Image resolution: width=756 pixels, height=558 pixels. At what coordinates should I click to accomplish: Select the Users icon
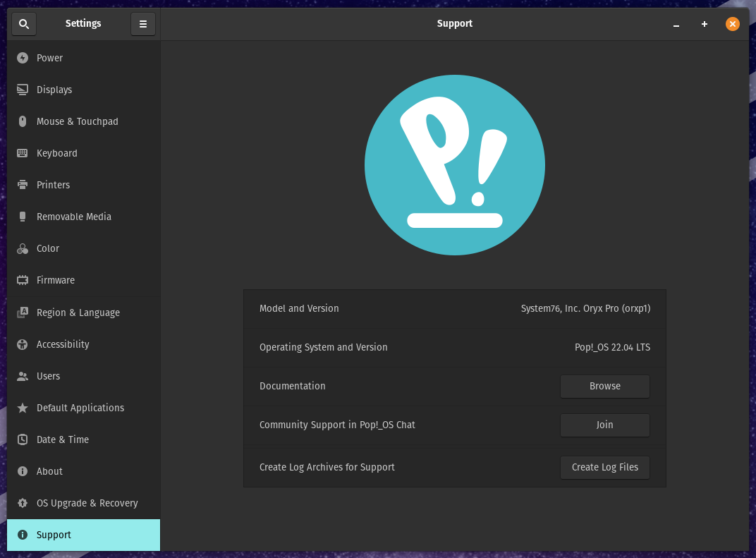pyautogui.click(x=22, y=376)
